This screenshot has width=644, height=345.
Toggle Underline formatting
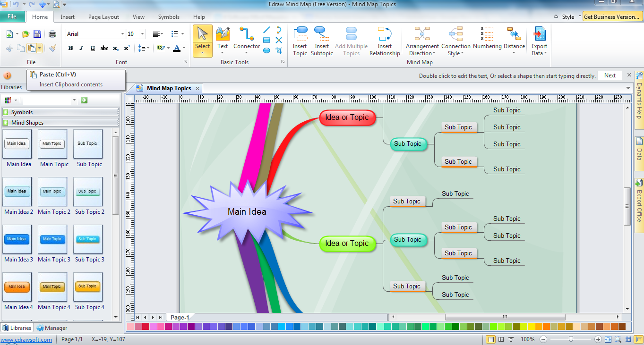[x=93, y=48]
